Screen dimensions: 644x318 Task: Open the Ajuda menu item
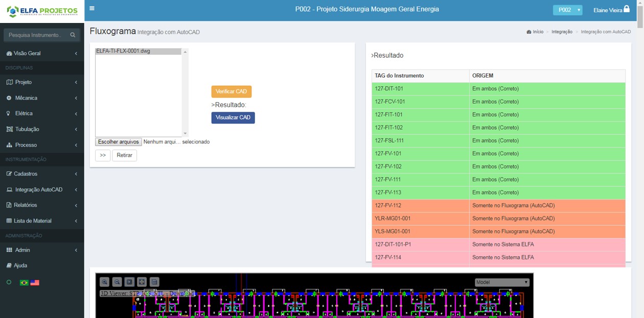(20, 265)
